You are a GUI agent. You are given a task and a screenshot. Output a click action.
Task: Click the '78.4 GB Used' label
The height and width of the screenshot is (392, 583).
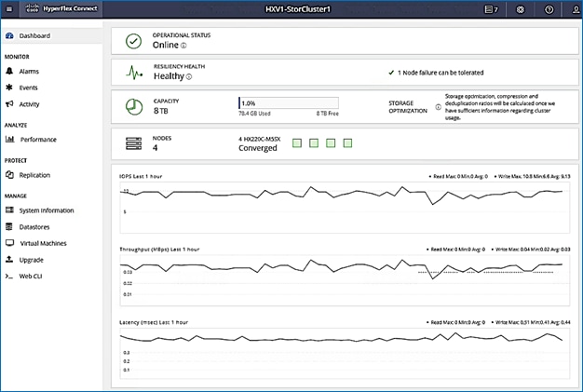coord(254,114)
